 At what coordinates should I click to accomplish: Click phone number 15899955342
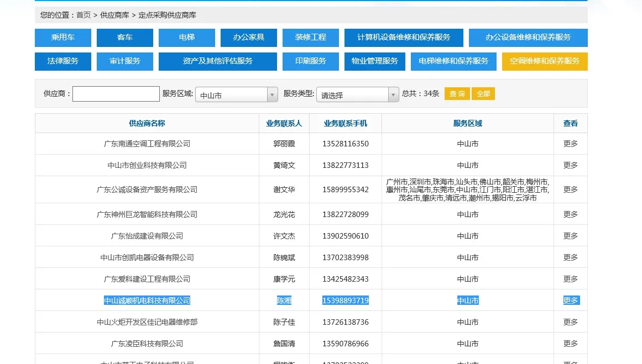coord(346,189)
